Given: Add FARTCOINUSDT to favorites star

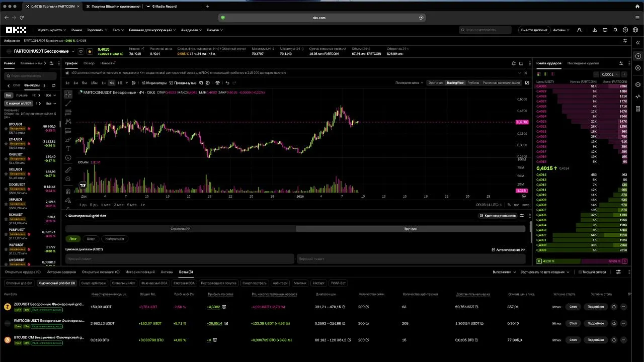Looking at the screenshot, I should pyautogui.click(x=90, y=51).
